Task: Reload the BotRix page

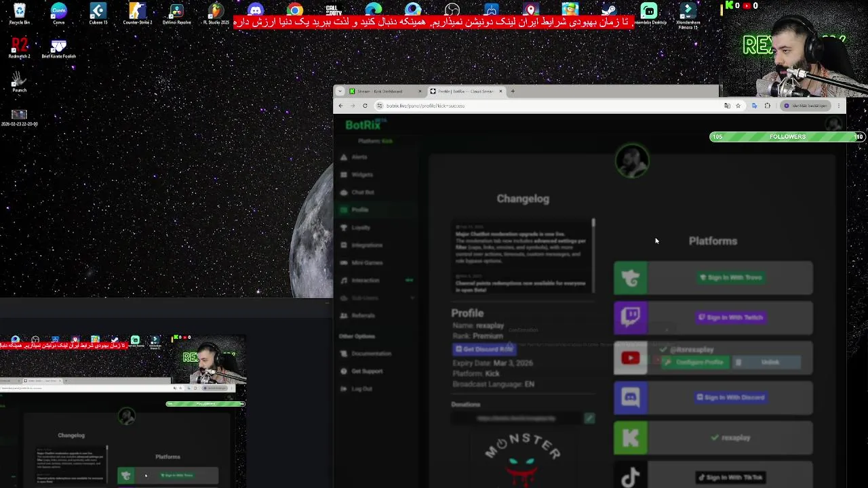Action: 365,106
